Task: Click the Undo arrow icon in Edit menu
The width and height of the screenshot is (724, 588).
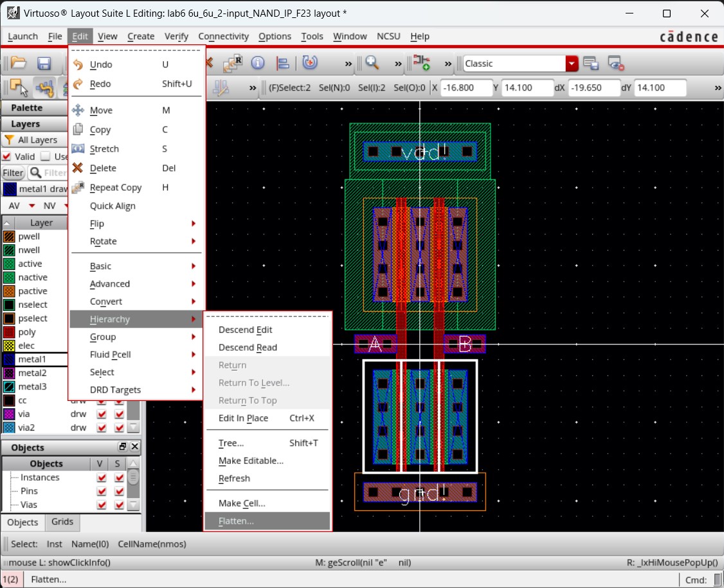Action: pos(78,65)
